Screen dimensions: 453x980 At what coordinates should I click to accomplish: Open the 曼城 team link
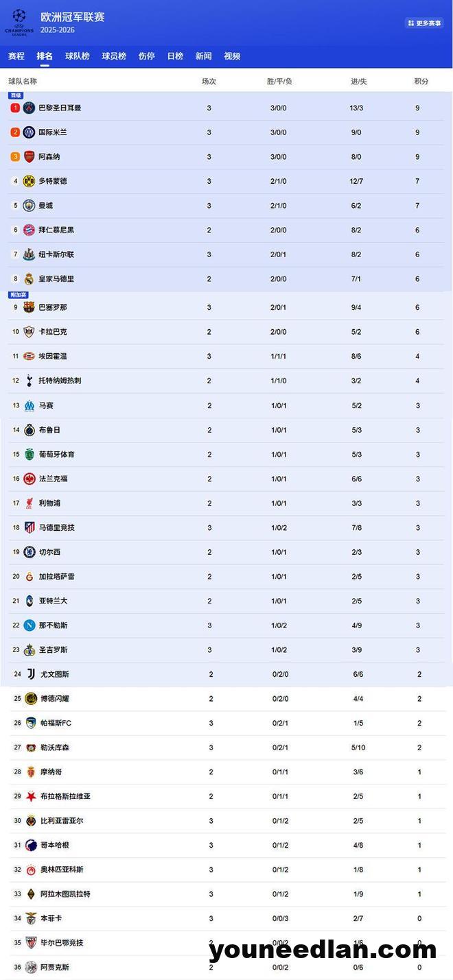coord(45,206)
